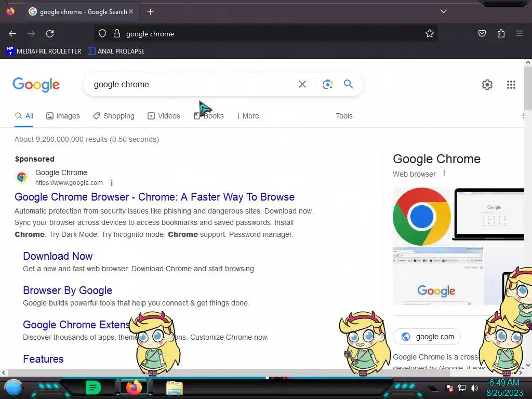Click the address bar showing google chrome

coord(264,34)
